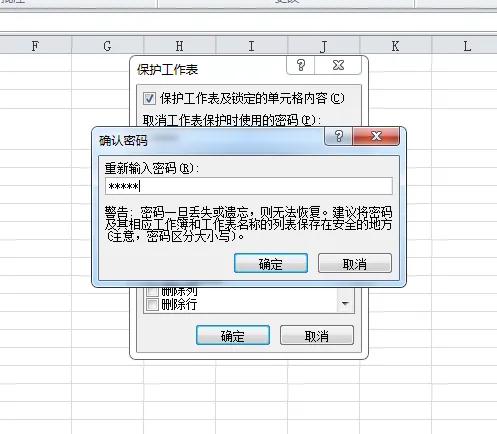
Task: Close the 保护工作表 dialog
Action: tap(338, 65)
